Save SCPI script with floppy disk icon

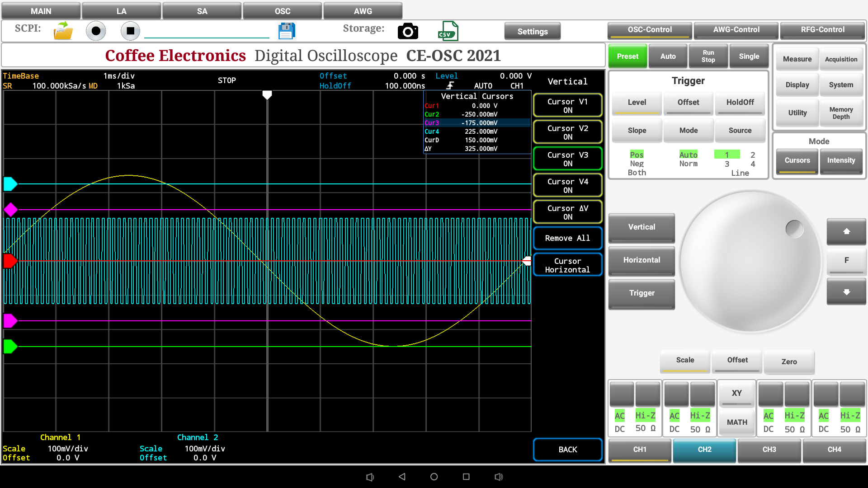coord(287,31)
